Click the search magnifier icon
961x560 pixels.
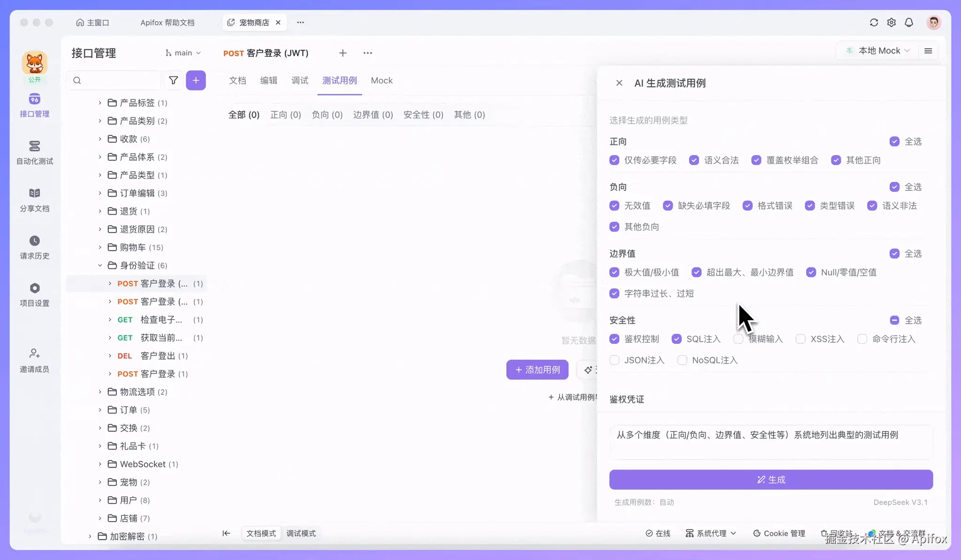(x=77, y=81)
